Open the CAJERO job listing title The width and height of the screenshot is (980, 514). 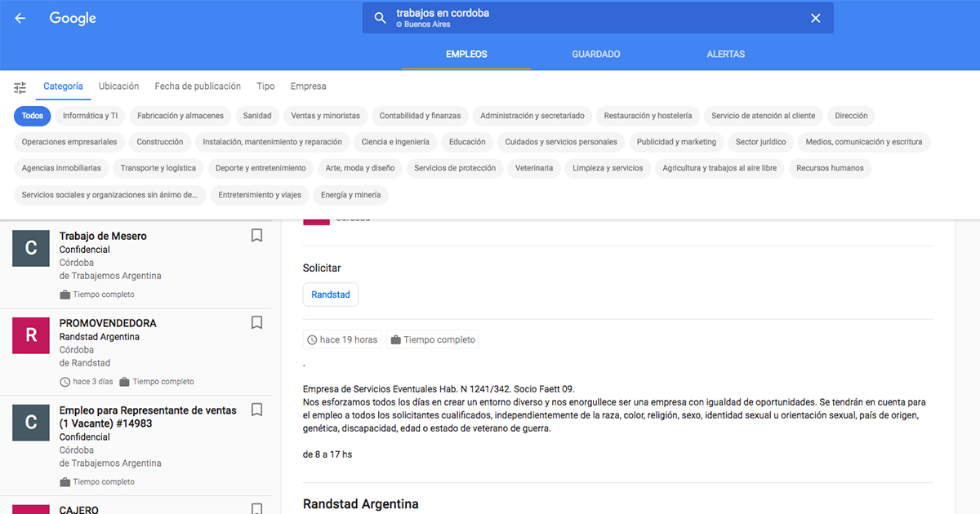click(79, 510)
